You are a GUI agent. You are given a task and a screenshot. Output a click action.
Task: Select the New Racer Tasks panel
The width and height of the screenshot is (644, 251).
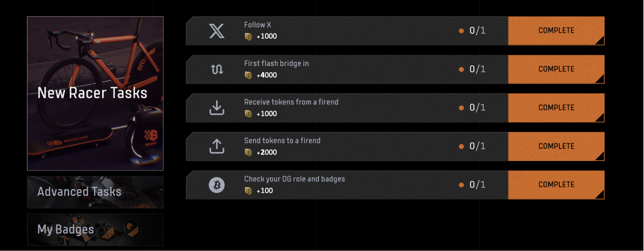point(95,94)
